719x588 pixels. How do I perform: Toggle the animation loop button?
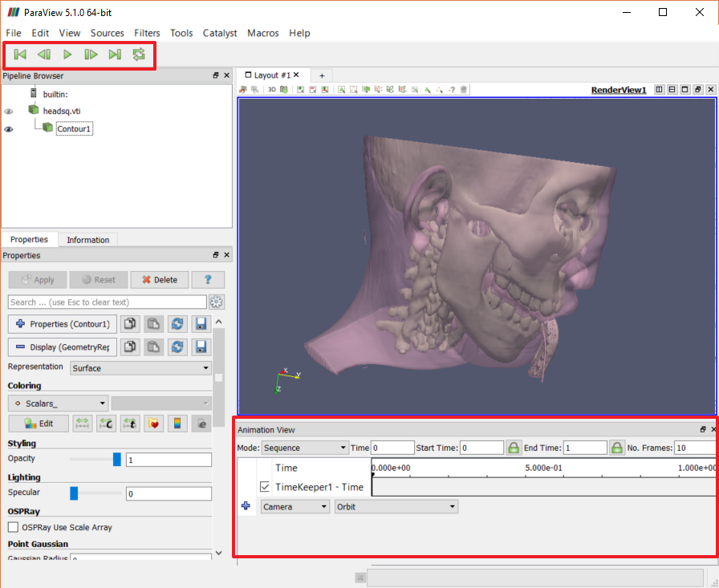139,55
